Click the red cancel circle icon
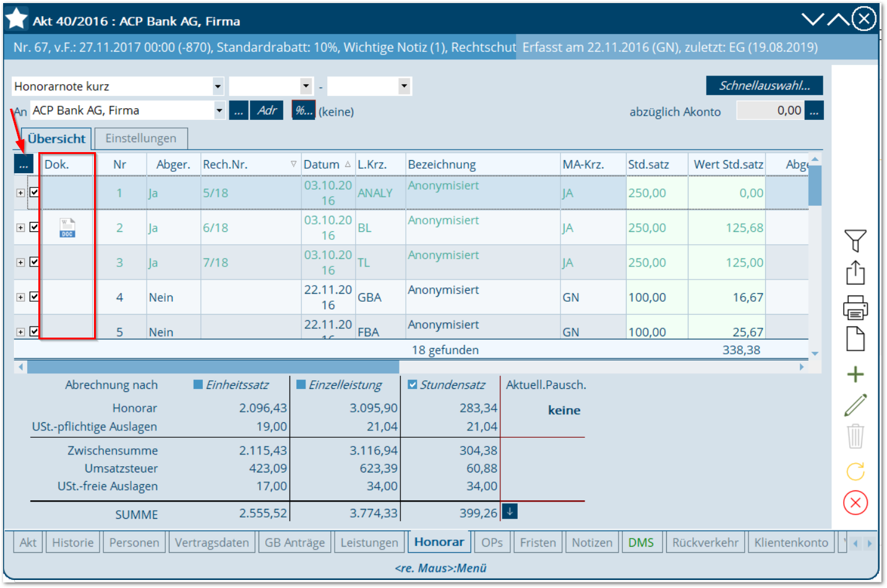Image resolution: width=887 pixels, height=588 pixels. click(855, 503)
